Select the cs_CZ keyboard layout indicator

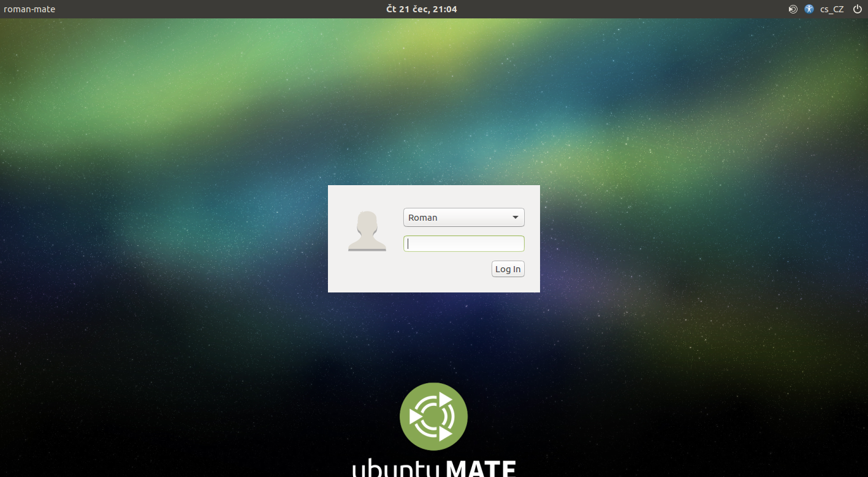point(832,9)
